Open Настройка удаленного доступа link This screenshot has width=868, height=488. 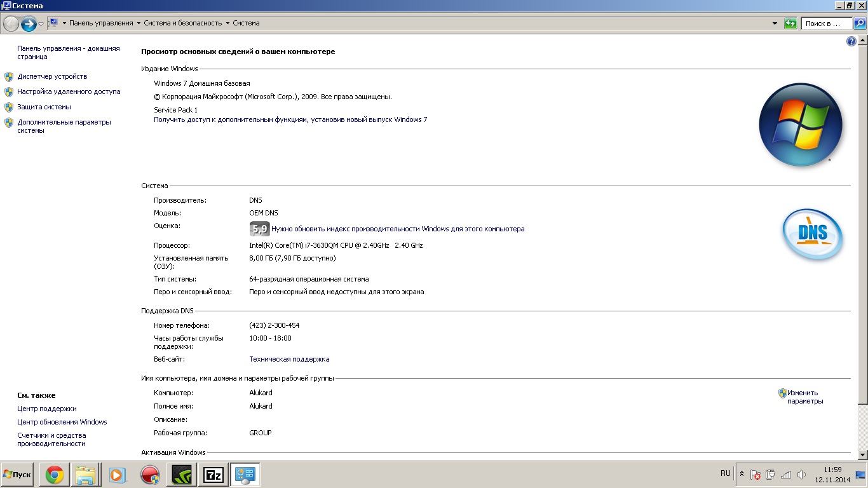point(69,91)
